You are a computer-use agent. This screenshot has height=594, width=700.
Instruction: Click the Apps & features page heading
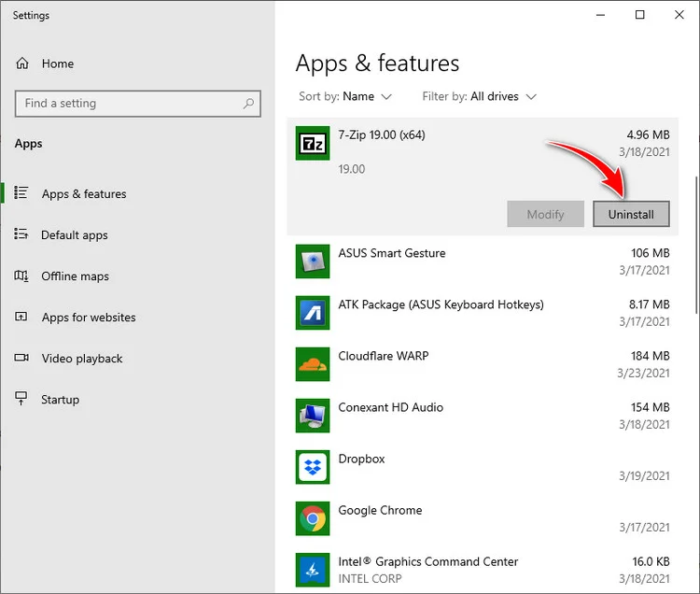pos(377,64)
